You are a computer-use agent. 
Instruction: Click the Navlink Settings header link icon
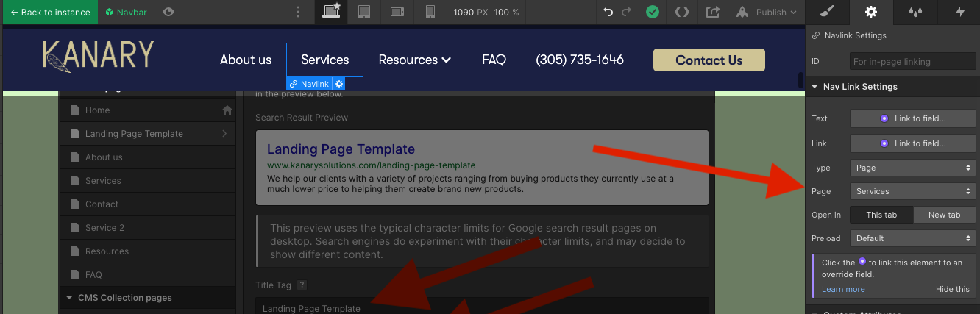[815, 35]
